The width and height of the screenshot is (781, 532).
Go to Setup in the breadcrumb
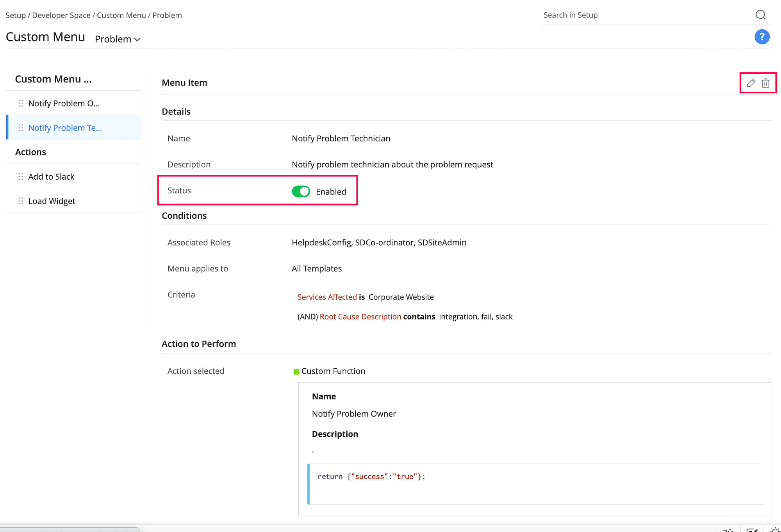16,15
